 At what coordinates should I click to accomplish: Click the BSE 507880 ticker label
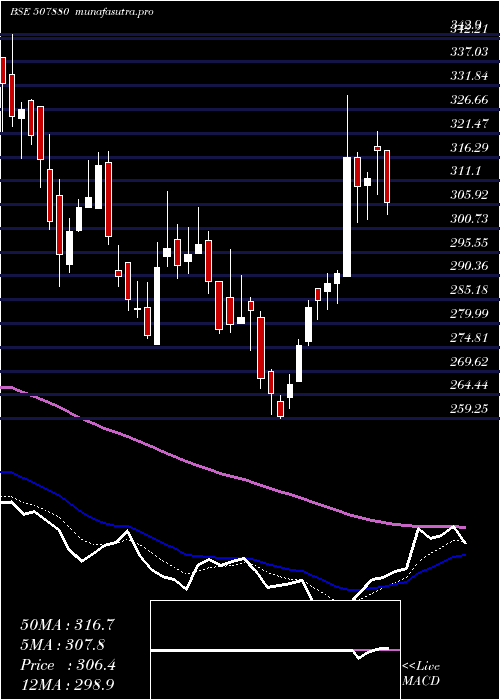point(39,12)
